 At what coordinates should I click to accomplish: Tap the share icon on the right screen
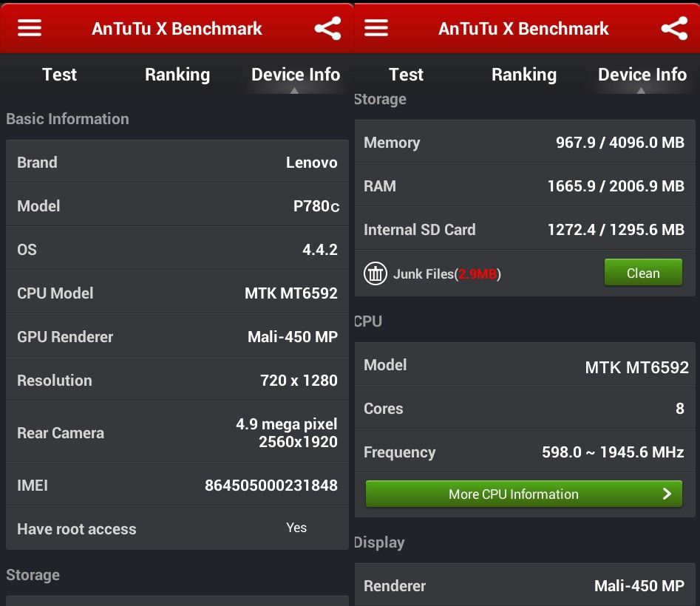[x=674, y=28]
